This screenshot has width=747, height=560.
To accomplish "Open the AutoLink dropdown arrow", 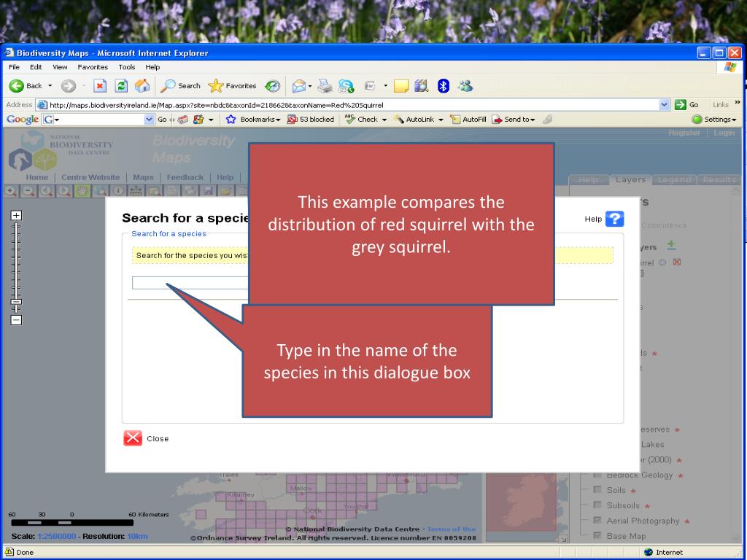I will [x=441, y=120].
